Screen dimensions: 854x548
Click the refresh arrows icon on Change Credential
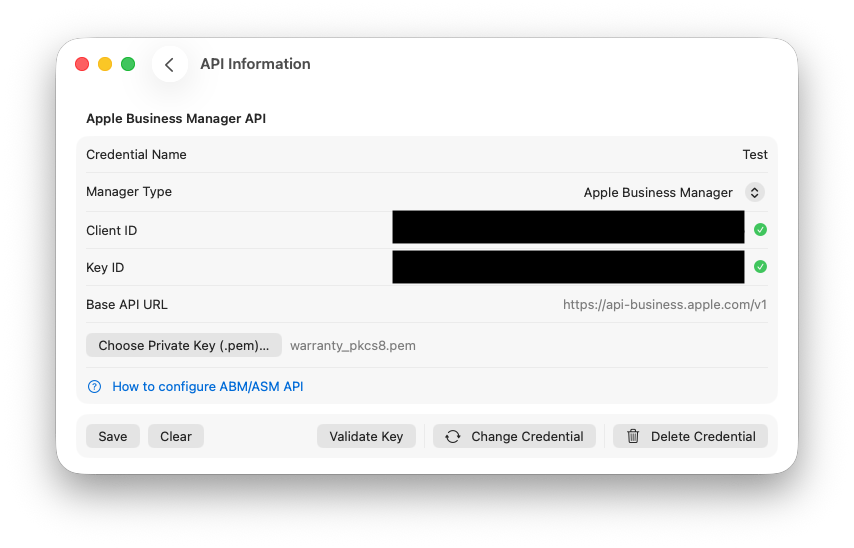click(453, 436)
